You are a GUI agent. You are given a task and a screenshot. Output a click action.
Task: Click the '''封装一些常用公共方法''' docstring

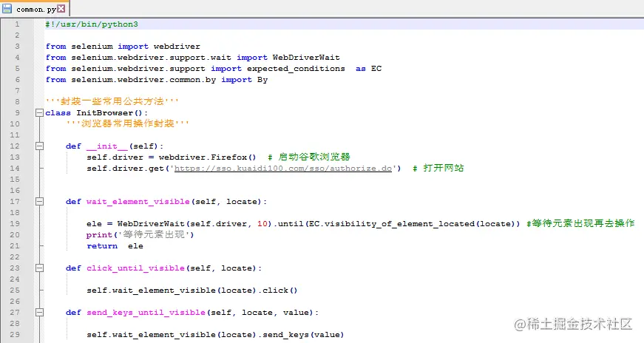(x=112, y=101)
